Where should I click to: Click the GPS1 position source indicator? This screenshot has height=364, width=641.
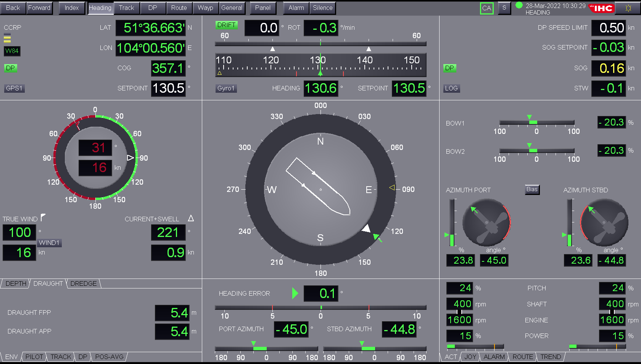pos(14,88)
